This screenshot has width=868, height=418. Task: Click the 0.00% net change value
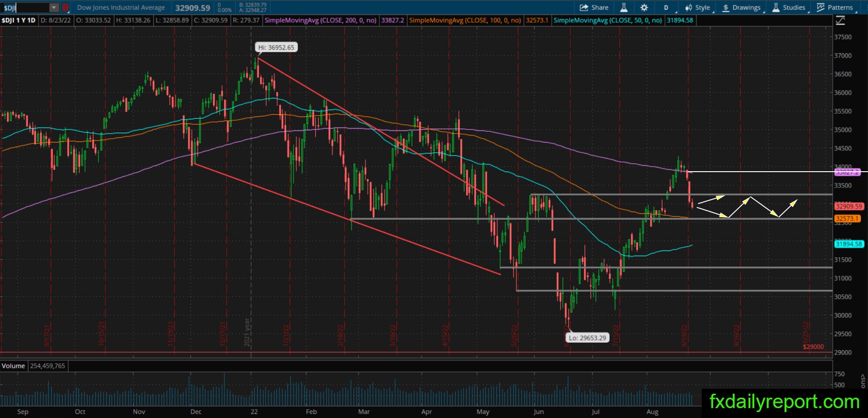coord(225,10)
